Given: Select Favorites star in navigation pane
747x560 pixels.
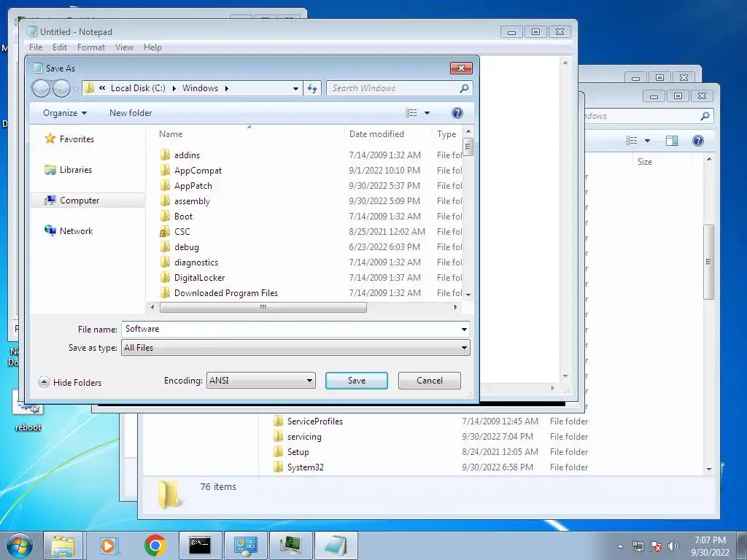Looking at the screenshot, I should [50, 139].
